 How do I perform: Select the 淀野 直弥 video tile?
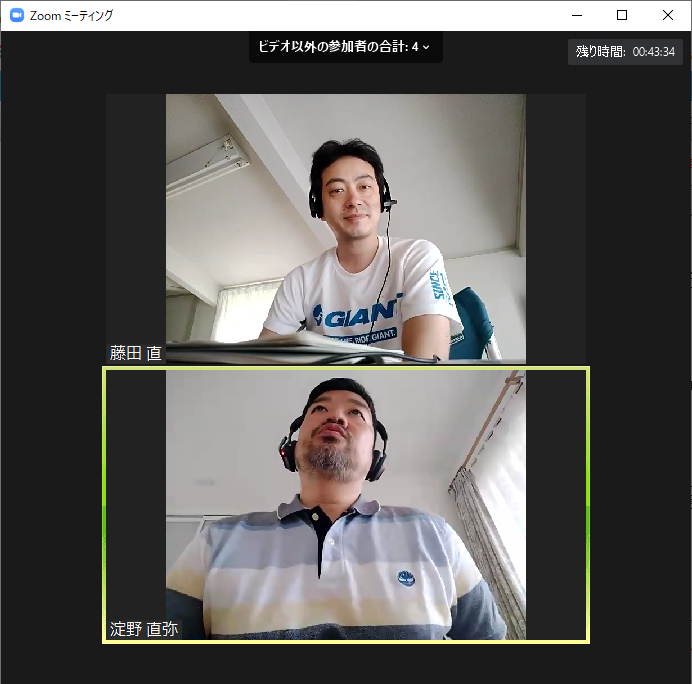coord(346,504)
